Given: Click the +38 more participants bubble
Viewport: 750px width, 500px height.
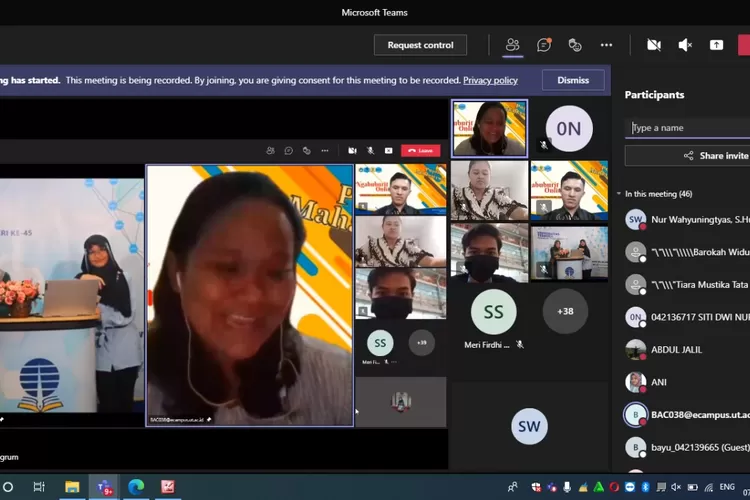Looking at the screenshot, I should (x=565, y=311).
